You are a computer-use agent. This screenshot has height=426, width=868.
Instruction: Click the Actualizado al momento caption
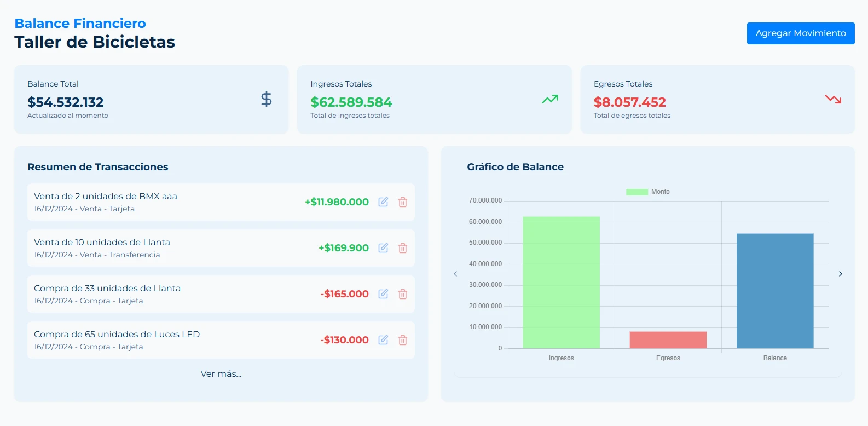pyautogui.click(x=68, y=116)
